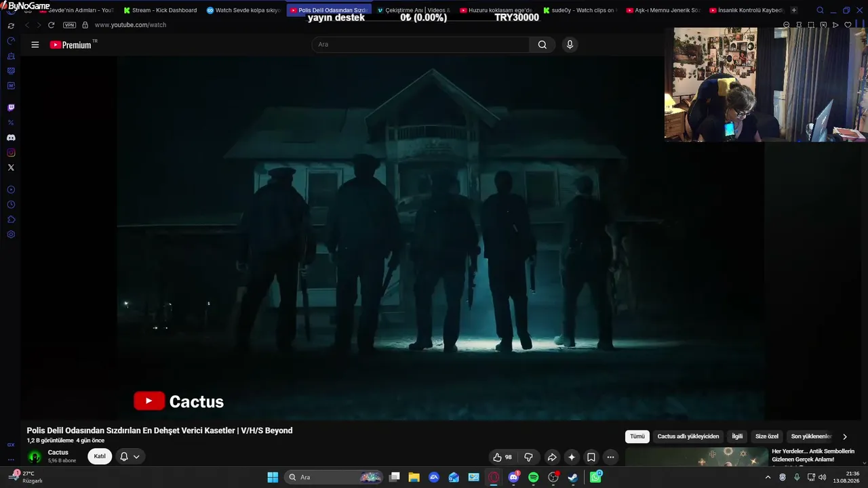Join the Cactus channel with Katıl
This screenshot has width=868, height=488.
(100, 456)
